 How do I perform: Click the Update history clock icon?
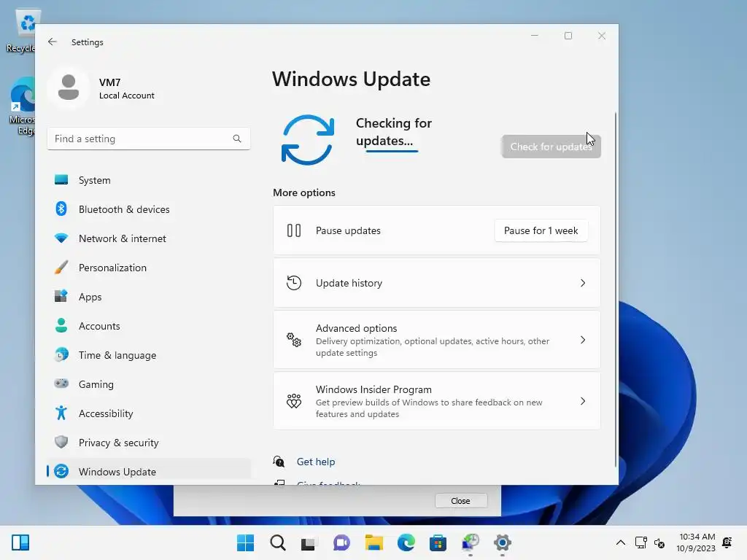click(x=294, y=283)
